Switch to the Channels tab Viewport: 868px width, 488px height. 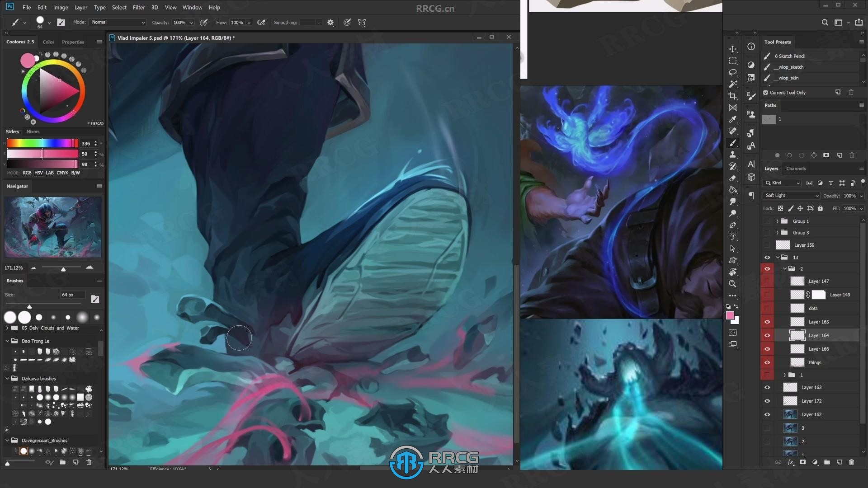tap(796, 169)
